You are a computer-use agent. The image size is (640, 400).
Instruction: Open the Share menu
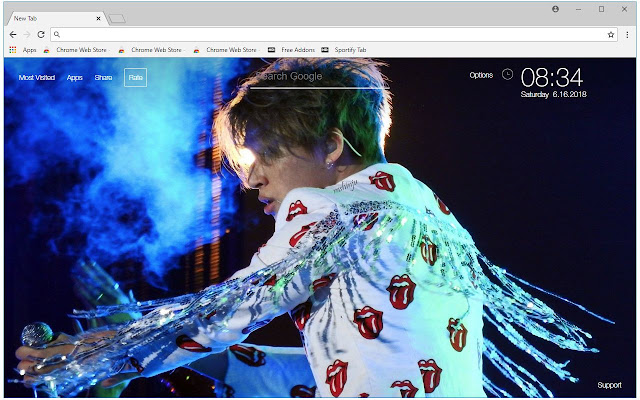pyautogui.click(x=103, y=78)
